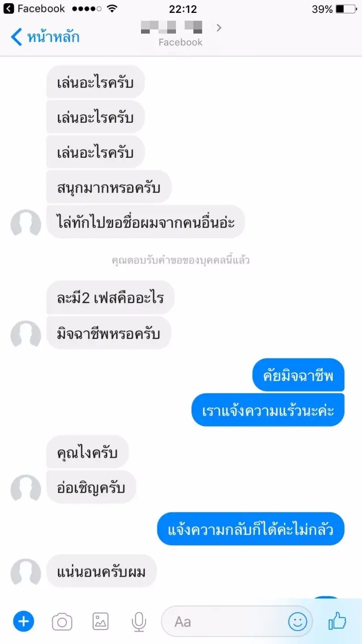This screenshot has width=362, height=644.
Task: Tap the Facebook return-to-app arrow in status bar
Action: tap(9, 9)
